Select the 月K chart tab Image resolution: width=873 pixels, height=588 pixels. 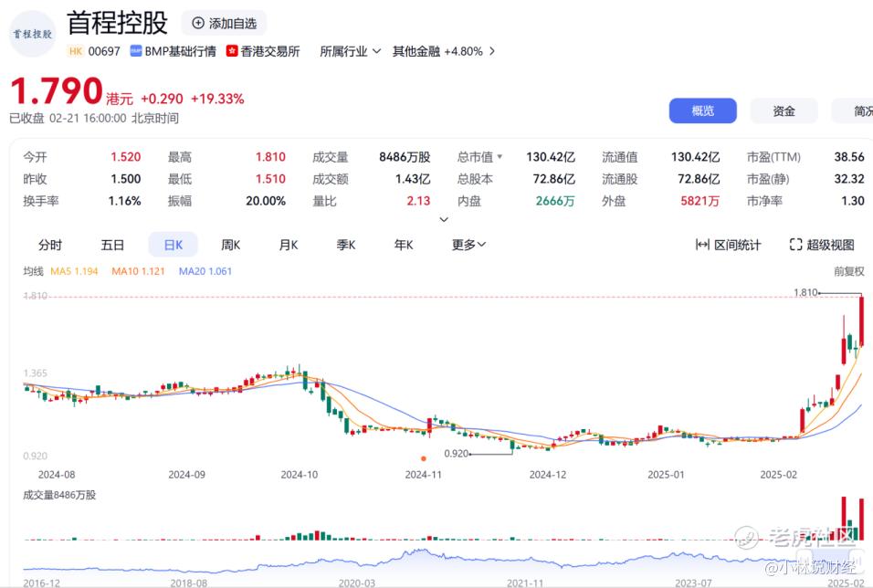click(289, 245)
